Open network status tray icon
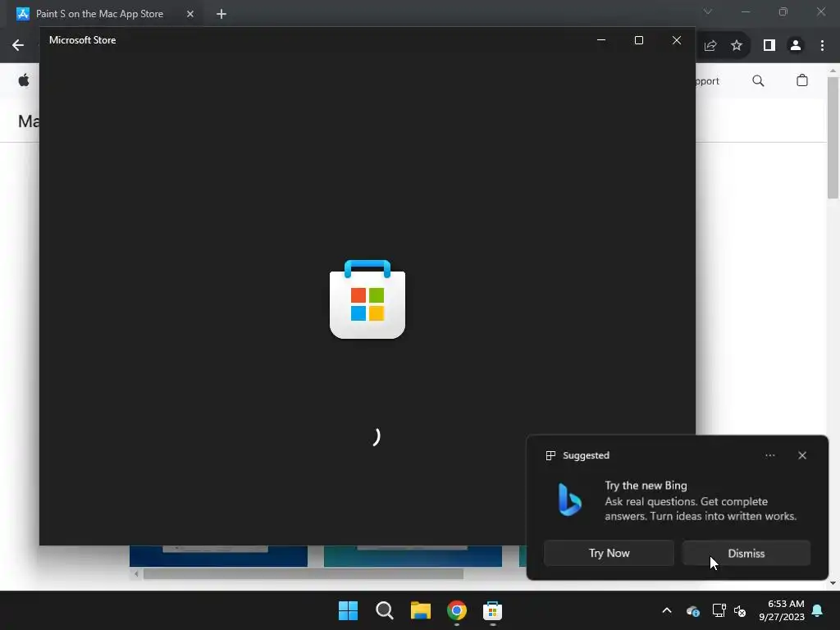840x630 pixels. coord(719,610)
